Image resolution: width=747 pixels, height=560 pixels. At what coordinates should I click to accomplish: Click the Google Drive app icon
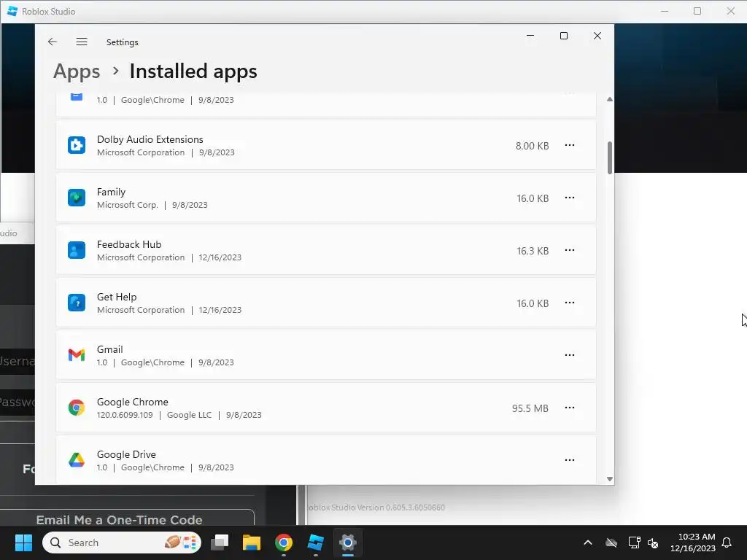coord(76,460)
